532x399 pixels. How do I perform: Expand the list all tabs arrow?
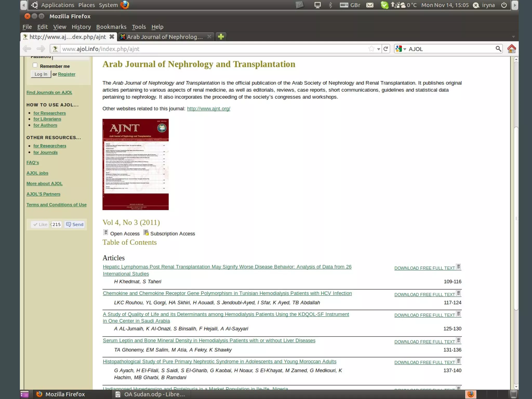coord(513,37)
